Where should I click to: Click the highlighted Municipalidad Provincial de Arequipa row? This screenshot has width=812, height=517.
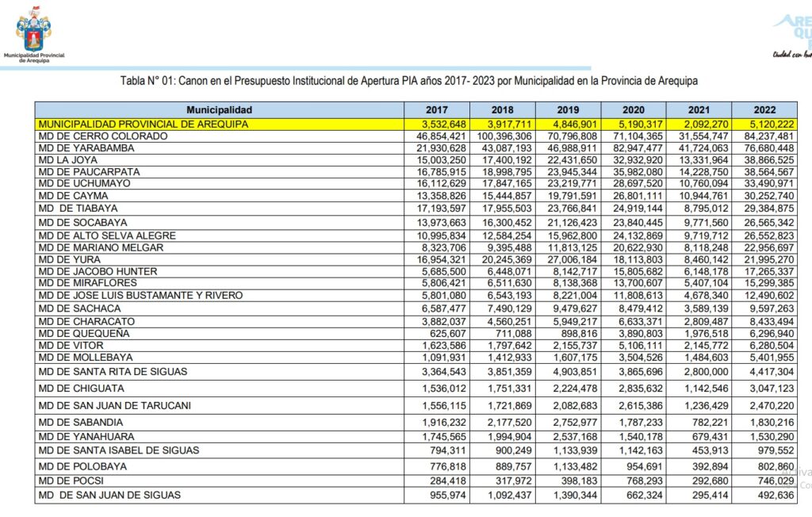point(144,124)
